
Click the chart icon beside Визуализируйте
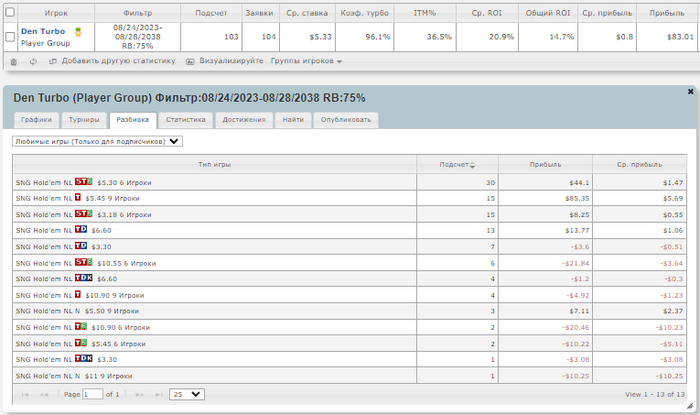coord(190,61)
